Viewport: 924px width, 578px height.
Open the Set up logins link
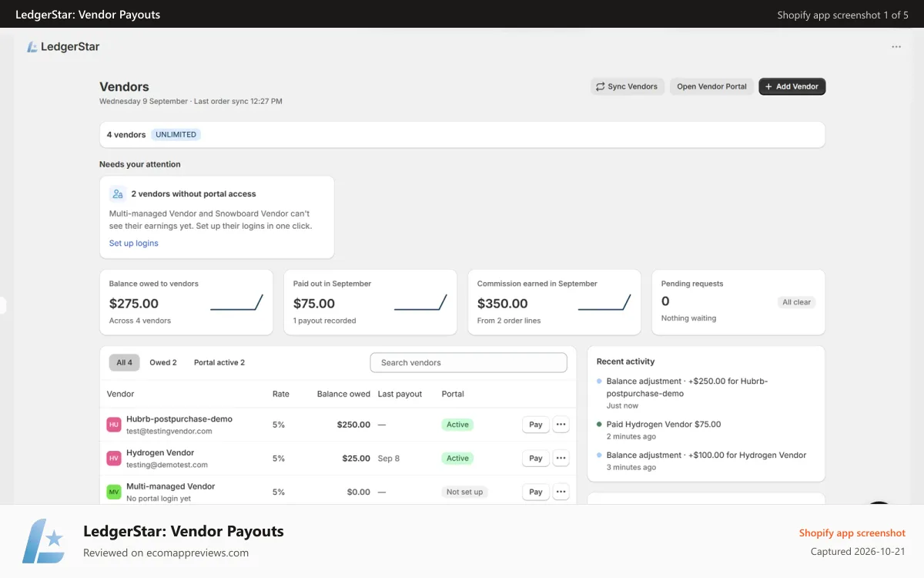[134, 243]
